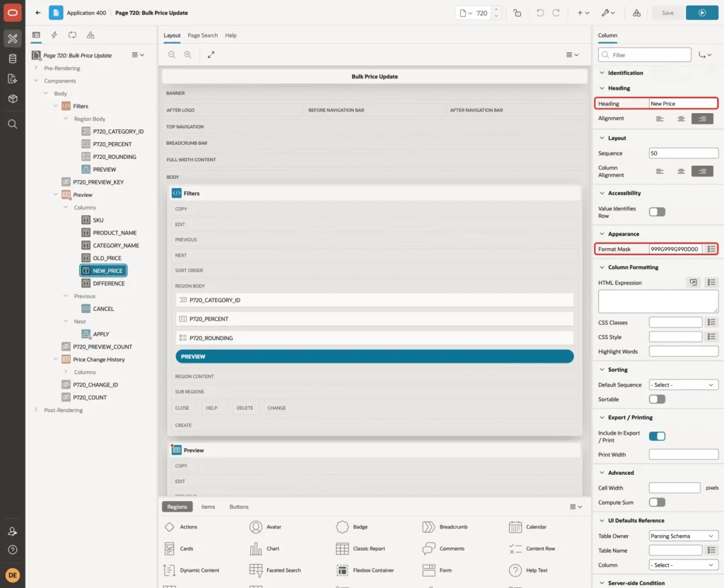Redo the last change
The height and width of the screenshot is (588, 724).
tap(556, 13)
